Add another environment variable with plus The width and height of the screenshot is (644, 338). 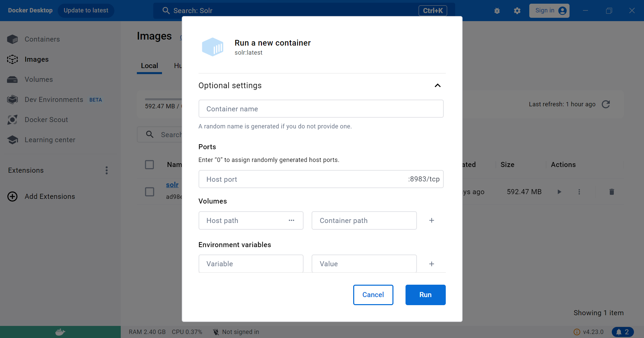(x=432, y=264)
